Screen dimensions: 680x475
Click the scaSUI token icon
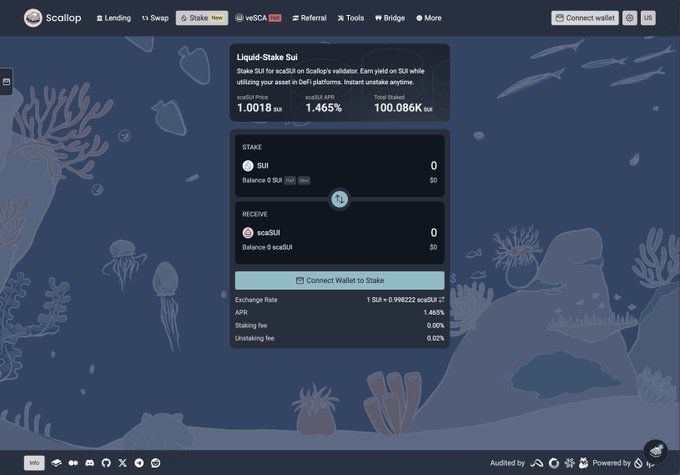[x=248, y=233]
